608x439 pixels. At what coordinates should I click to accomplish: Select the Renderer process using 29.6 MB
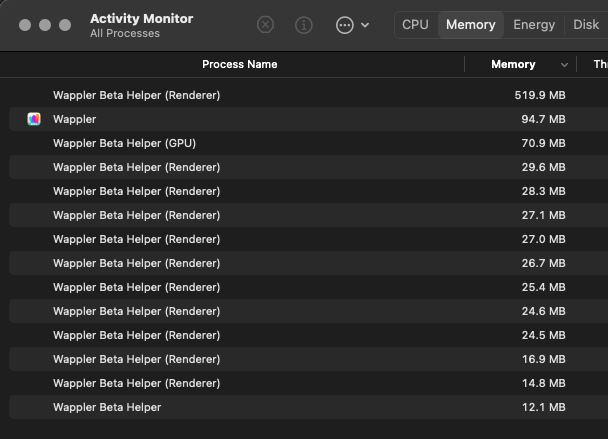[308, 167]
